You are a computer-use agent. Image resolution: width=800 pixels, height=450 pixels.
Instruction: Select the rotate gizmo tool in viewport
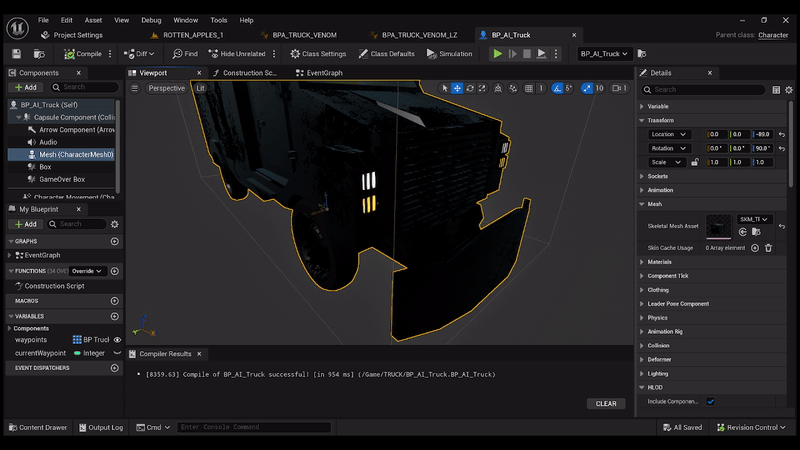coord(470,88)
